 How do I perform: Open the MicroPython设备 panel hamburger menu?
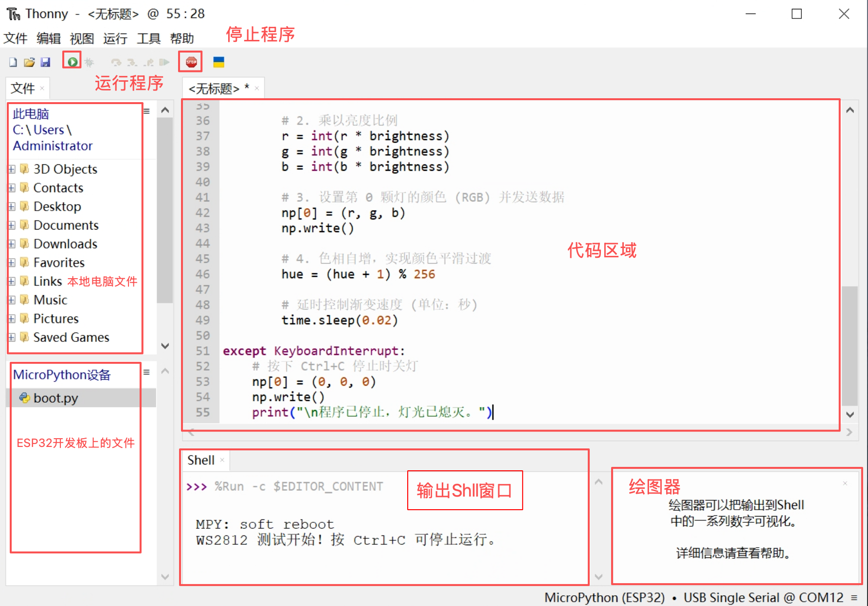coord(146,372)
